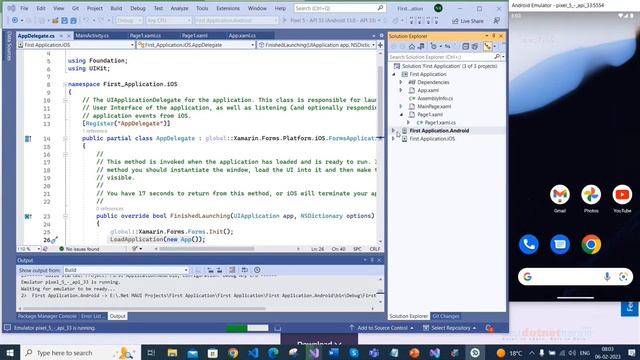Open the Package Manager Console tab
Viewport: 640px width, 360px height.
point(47,316)
